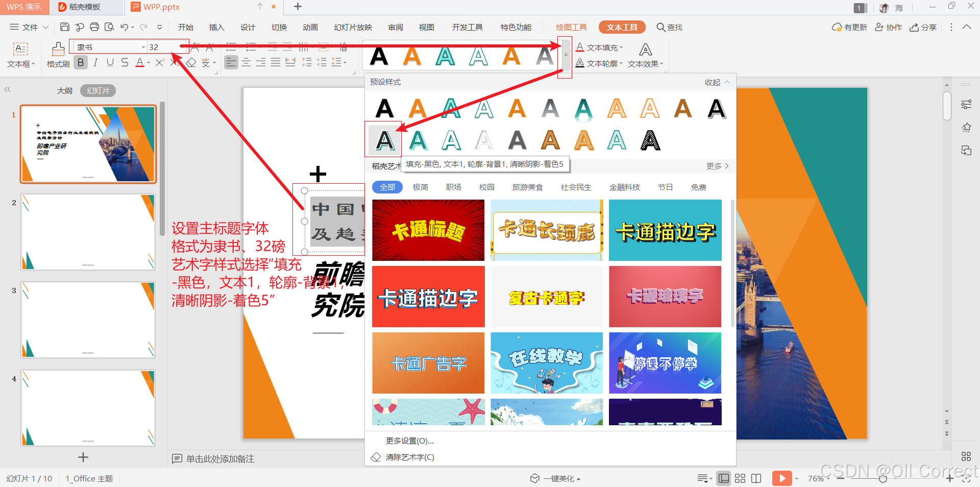Click the Justify text alignment icon

click(276, 62)
